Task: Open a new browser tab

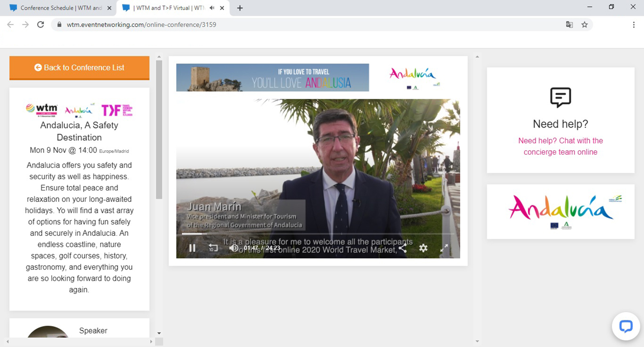Action: [240, 8]
